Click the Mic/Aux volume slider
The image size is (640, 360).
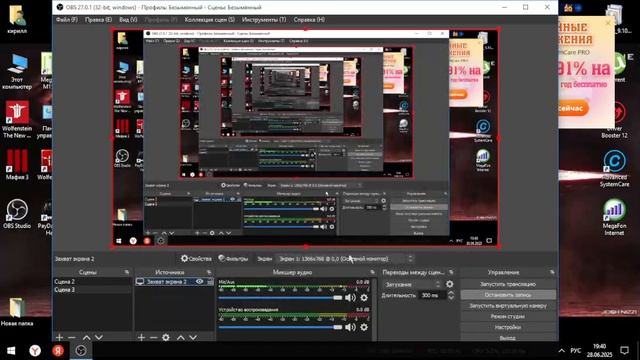(280, 298)
